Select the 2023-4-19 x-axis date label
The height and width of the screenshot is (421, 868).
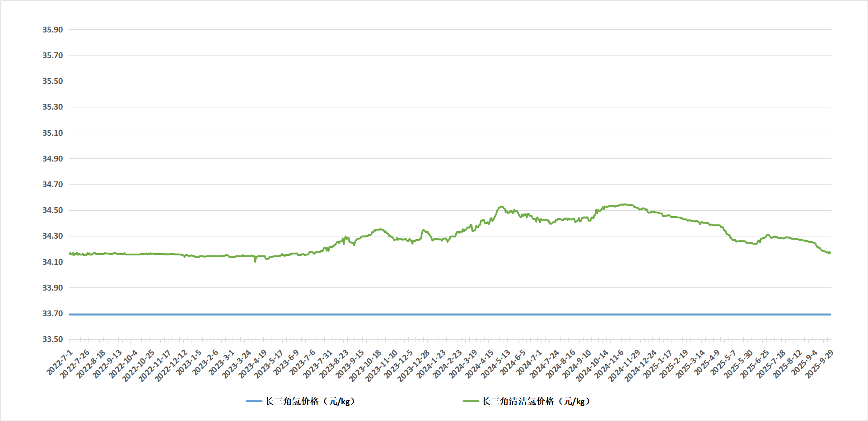[253, 365]
